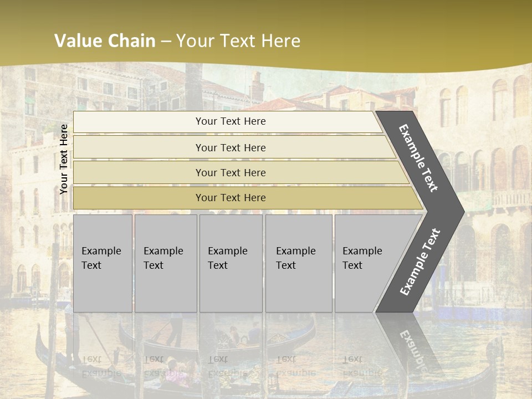Screen dimensions: 532x399
Task: Select the first gray 'Example Text' box
Action: 103,263
